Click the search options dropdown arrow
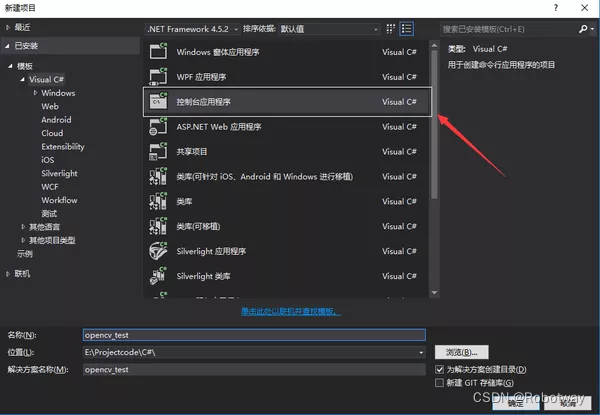 pyautogui.click(x=592, y=29)
